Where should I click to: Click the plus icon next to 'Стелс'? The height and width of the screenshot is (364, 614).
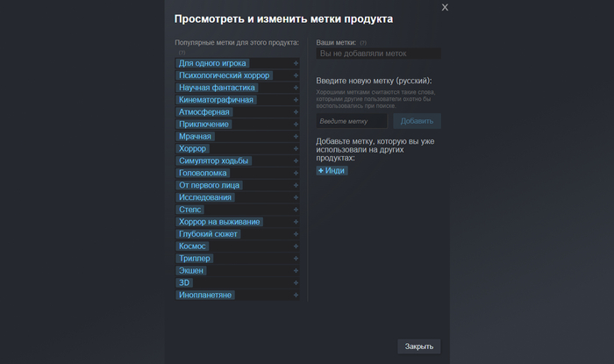(x=296, y=211)
